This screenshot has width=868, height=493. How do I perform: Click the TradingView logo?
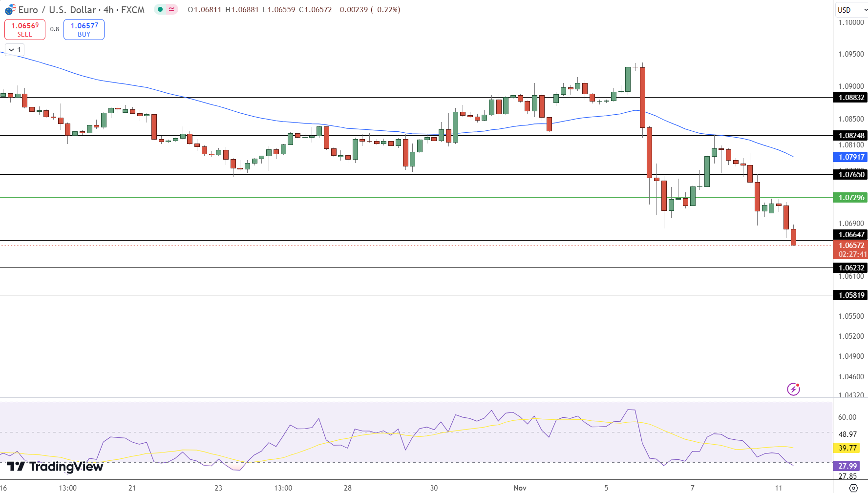pos(55,467)
